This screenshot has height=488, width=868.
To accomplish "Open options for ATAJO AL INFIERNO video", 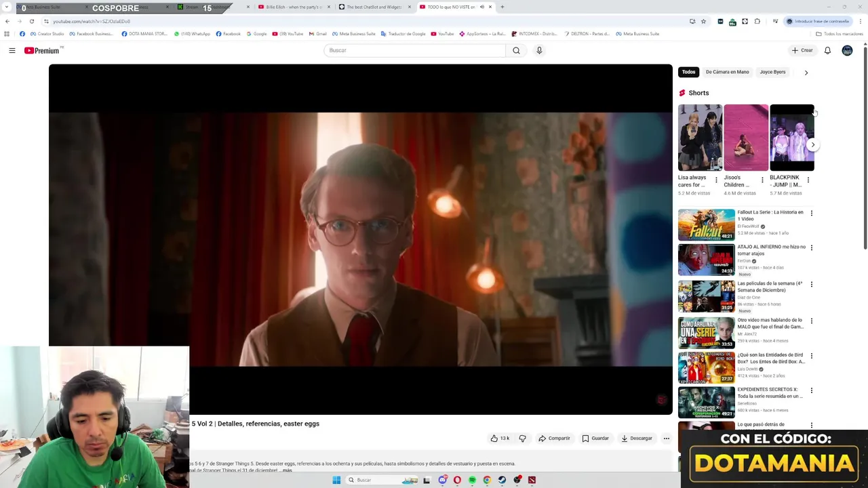I will 811,247.
